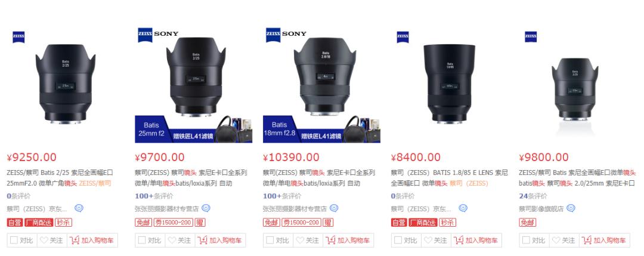The height and width of the screenshot is (256, 644).
Task: Add the ¥10390 Batis 18mm lens to cart
Action: [348, 240]
